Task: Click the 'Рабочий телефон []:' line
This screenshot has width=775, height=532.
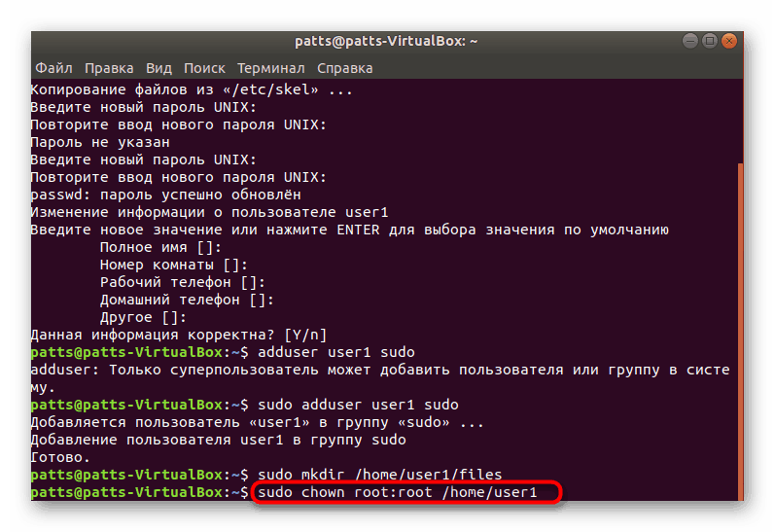Action: point(183,282)
